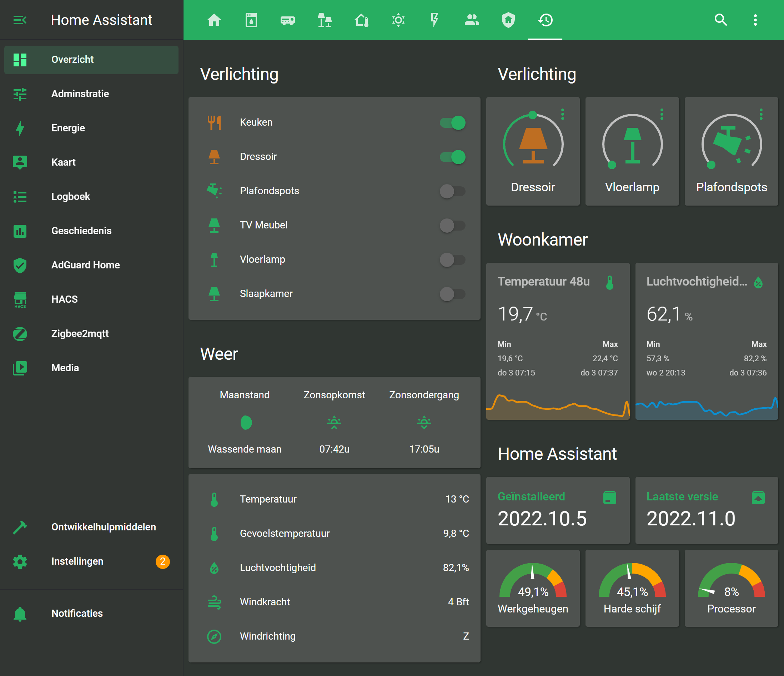The width and height of the screenshot is (784, 676).
Task: Enable the Plafondspots toggle switch
Action: pos(453,191)
